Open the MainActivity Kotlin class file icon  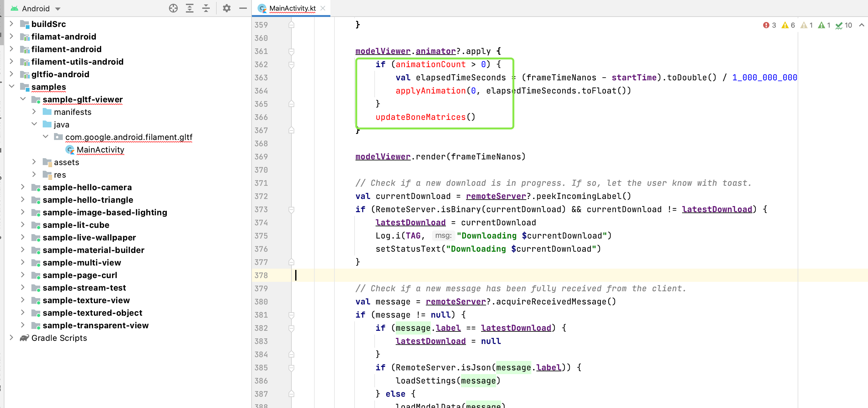pyautogui.click(x=70, y=150)
